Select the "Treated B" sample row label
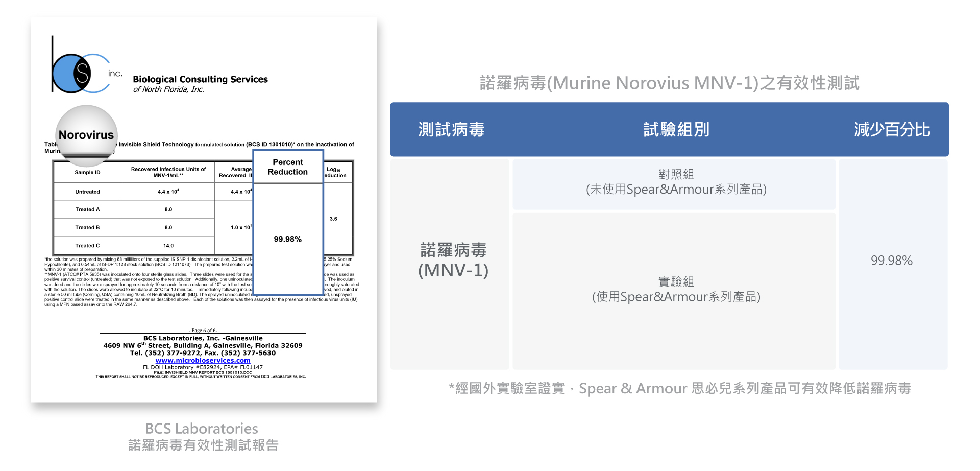This screenshot has height=471, width=980. (x=88, y=227)
